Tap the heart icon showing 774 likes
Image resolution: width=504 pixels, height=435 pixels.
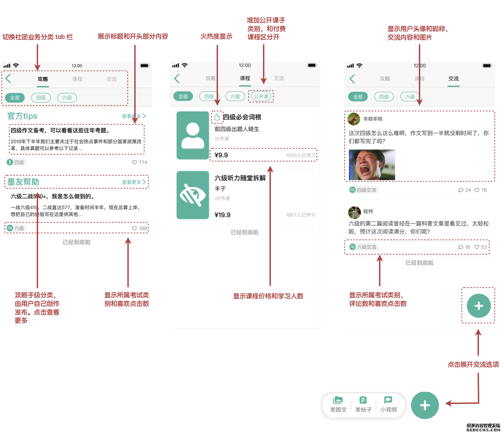click(134, 163)
